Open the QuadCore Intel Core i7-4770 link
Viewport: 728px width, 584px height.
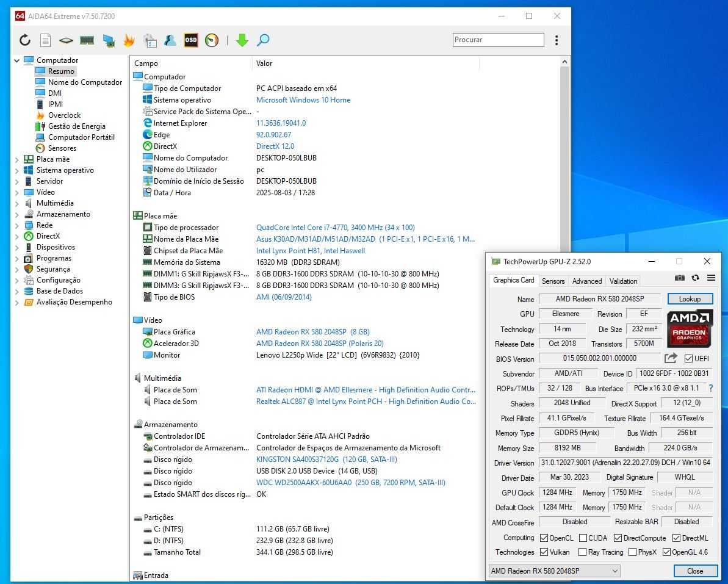(x=335, y=228)
